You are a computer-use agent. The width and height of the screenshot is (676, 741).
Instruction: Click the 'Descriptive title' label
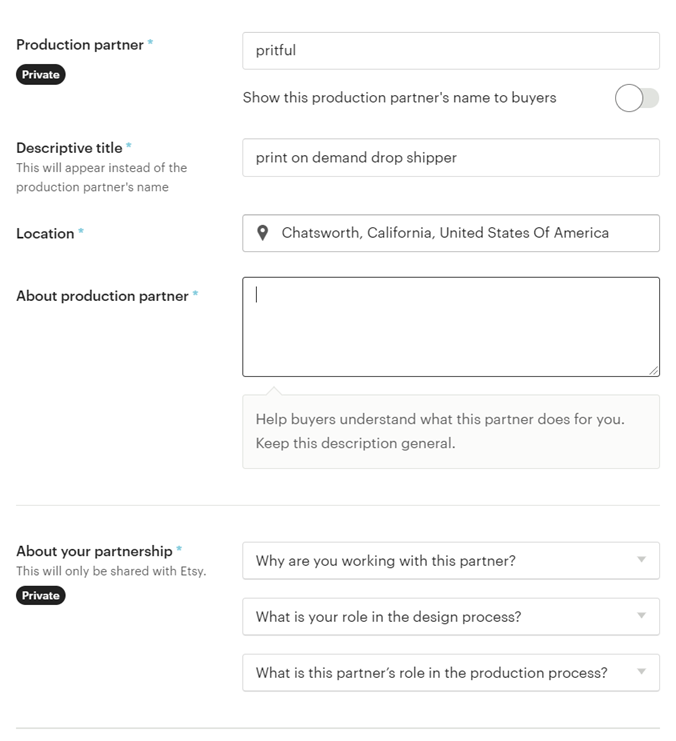(69, 148)
